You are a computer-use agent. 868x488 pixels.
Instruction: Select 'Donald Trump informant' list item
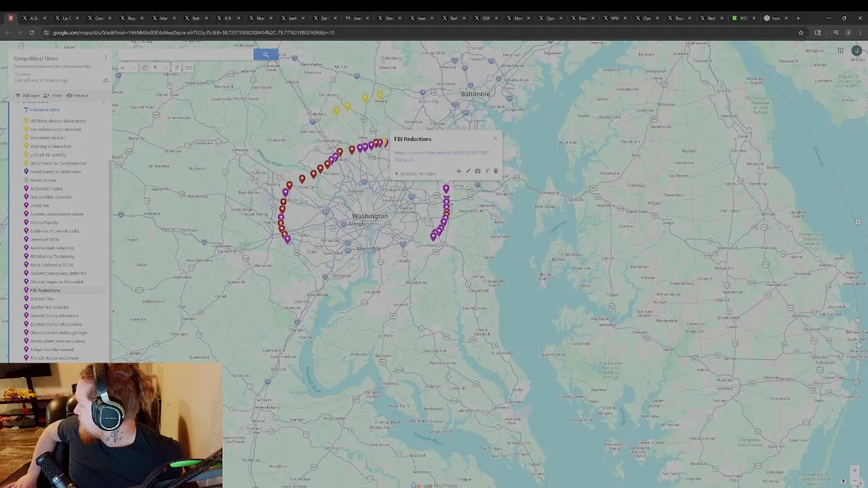[x=54, y=316]
